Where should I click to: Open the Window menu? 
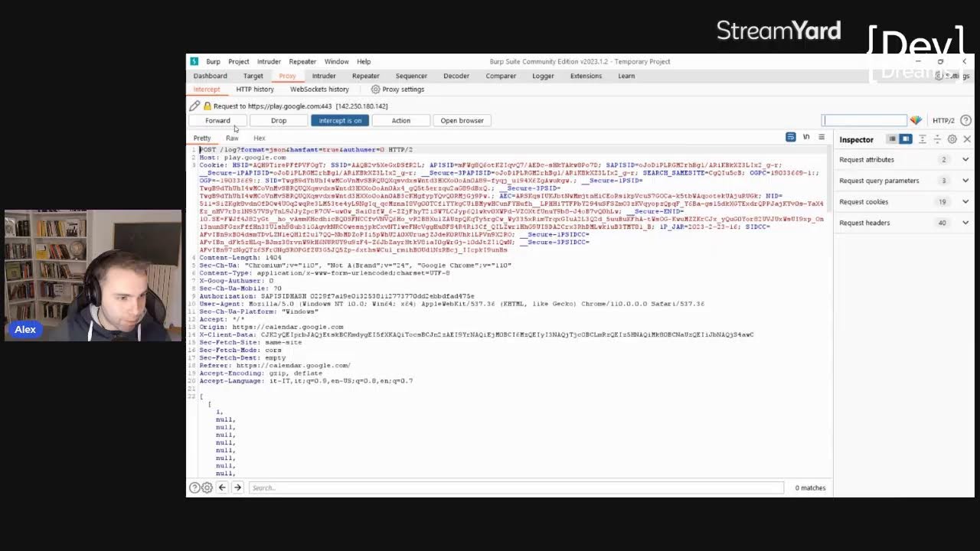(x=336, y=61)
